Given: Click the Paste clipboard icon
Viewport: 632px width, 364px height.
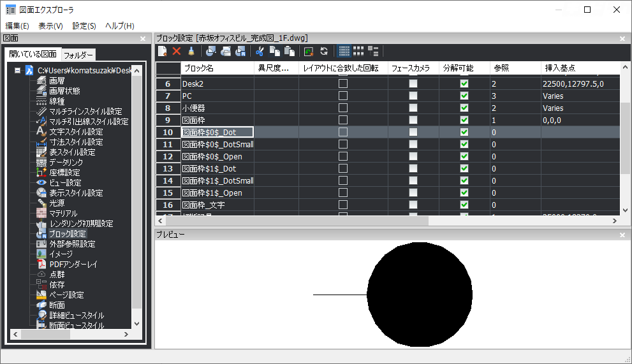Looking at the screenshot, I should [290, 51].
